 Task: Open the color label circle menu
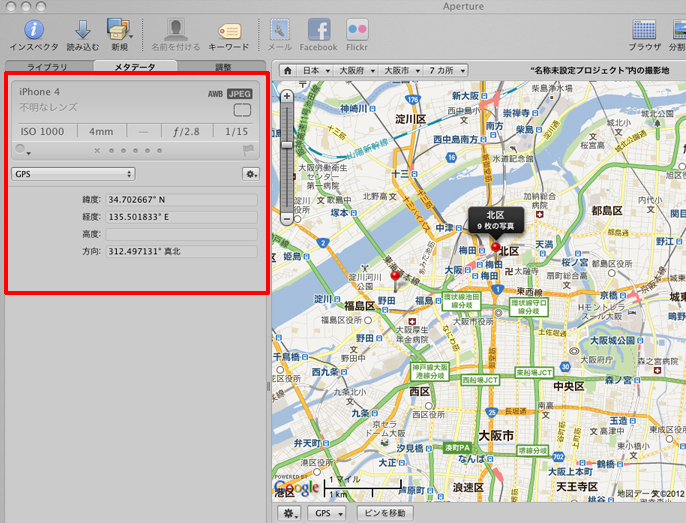22,150
